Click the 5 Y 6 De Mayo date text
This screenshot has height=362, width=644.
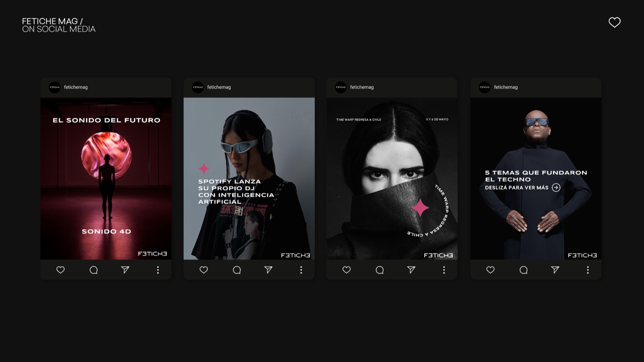(437, 119)
